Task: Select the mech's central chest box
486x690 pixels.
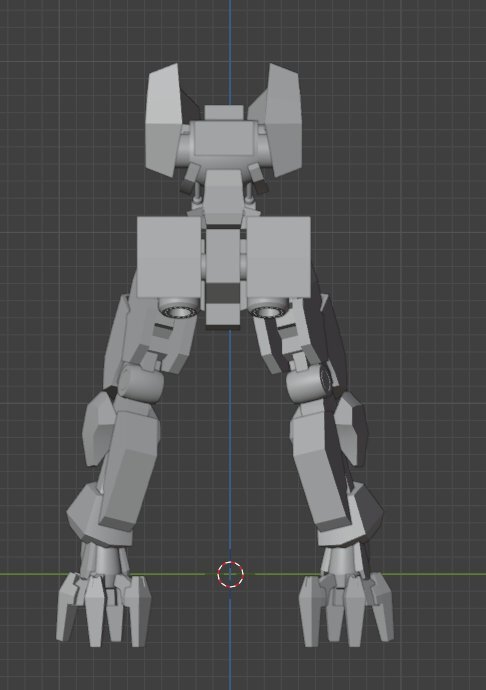Action: tap(224, 138)
